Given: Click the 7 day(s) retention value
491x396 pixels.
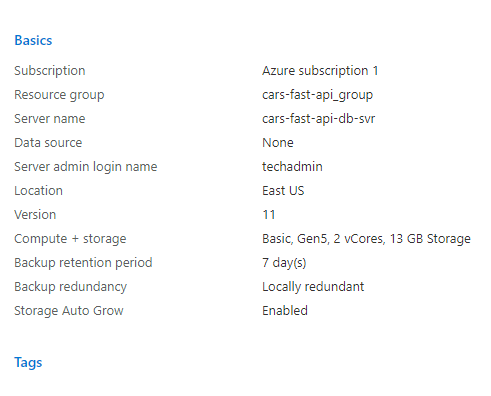Looking at the screenshot, I should (284, 263).
